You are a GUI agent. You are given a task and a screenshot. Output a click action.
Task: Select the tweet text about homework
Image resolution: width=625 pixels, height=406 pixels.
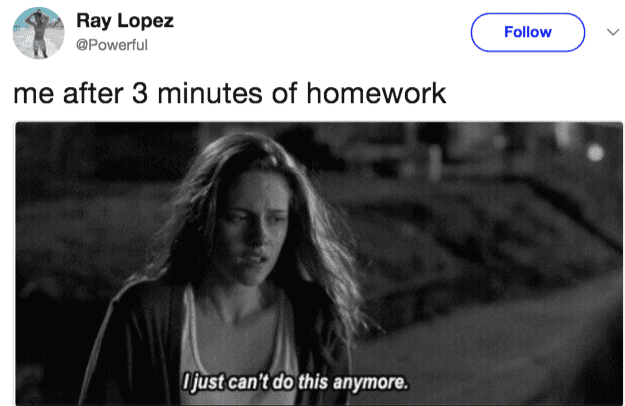click(230, 93)
